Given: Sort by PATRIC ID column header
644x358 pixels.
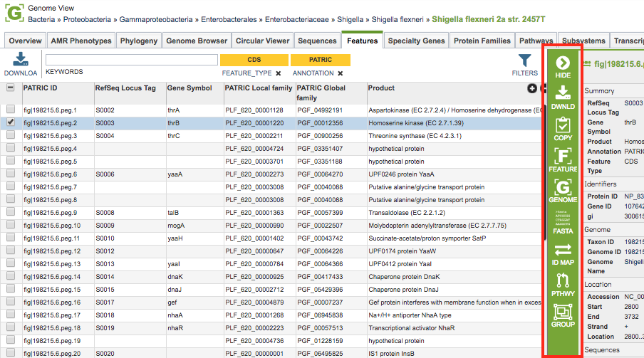Looking at the screenshot, I should tap(40, 88).
